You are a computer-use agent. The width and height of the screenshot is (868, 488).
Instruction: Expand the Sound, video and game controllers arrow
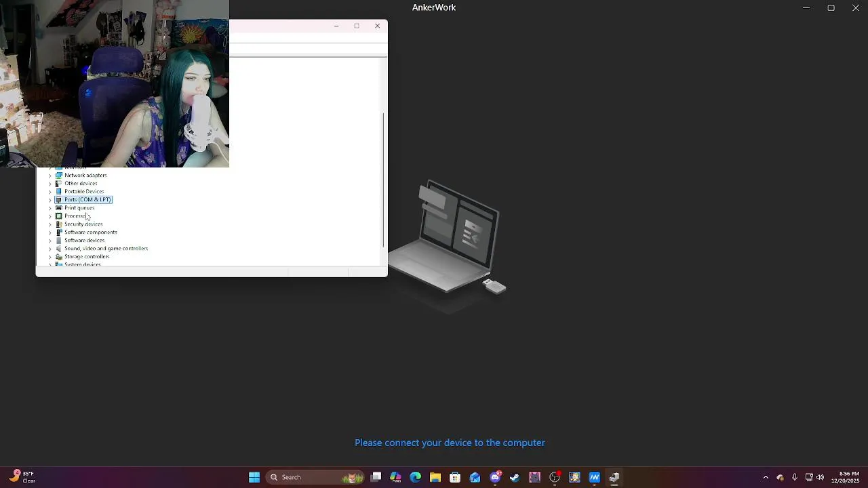(x=50, y=249)
